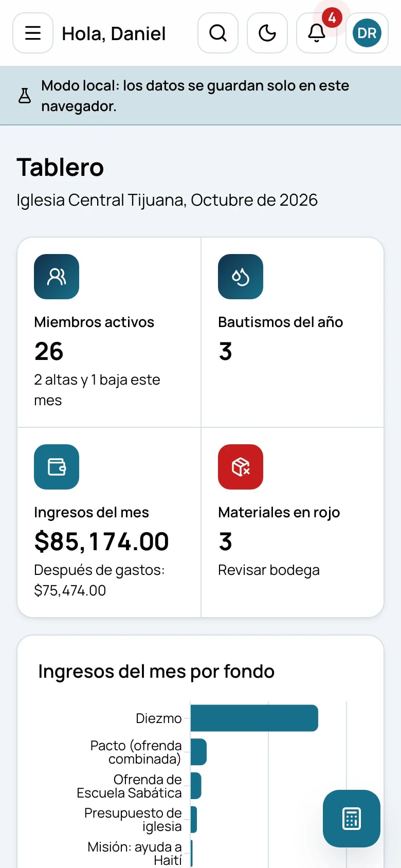Toggle dark mode with the moon icon
The image size is (401, 868).
click(267, 33)
